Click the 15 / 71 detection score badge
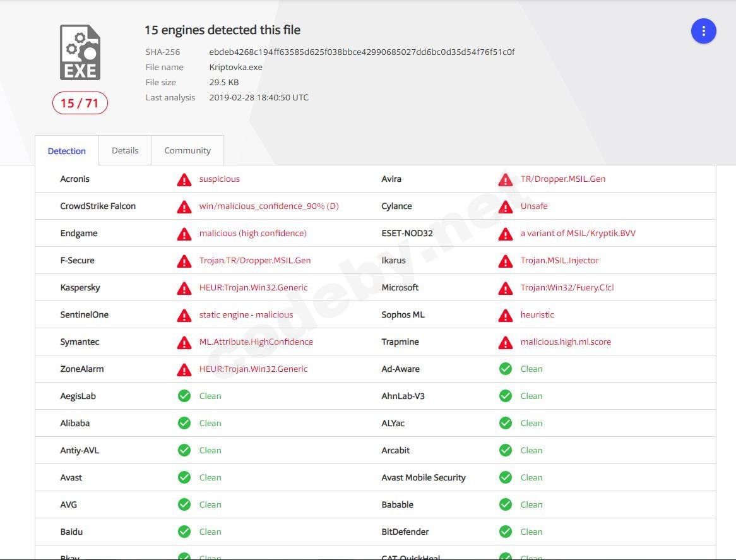The image size is (736, 560). click(x=80, y=103)
